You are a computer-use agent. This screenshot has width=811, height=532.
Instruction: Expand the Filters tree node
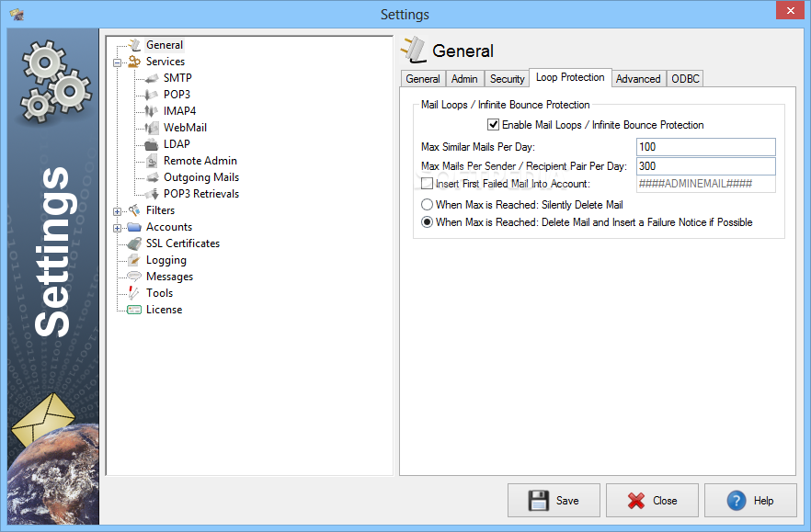pos(118,211)
